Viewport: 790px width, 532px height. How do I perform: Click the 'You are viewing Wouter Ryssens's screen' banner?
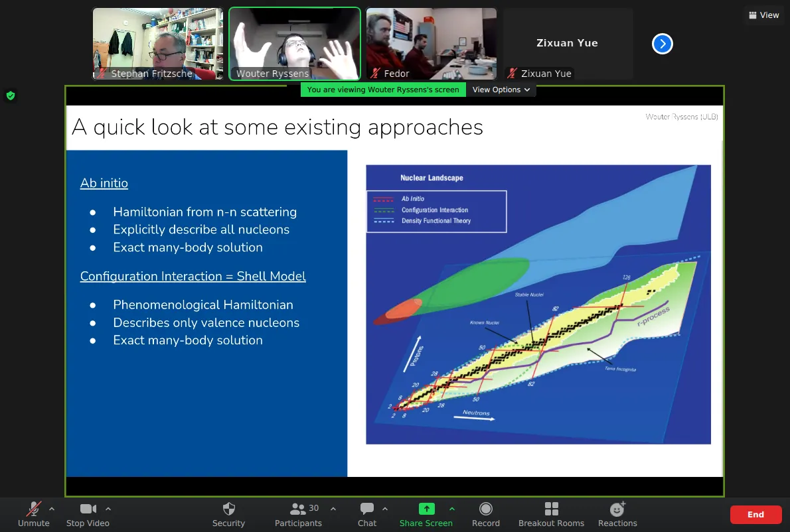[383, 90]
